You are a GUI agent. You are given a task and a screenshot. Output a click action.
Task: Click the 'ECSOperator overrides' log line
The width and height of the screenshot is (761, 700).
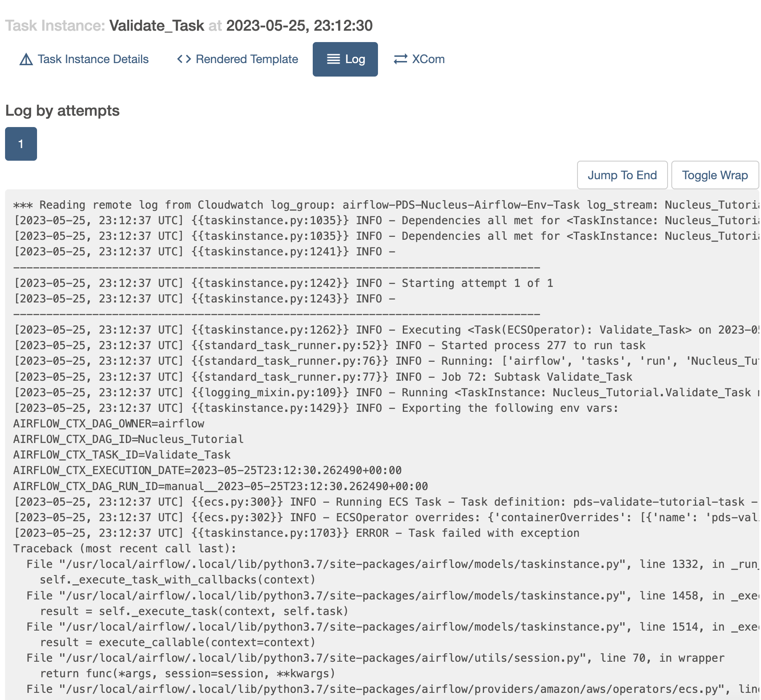(386, 517)
